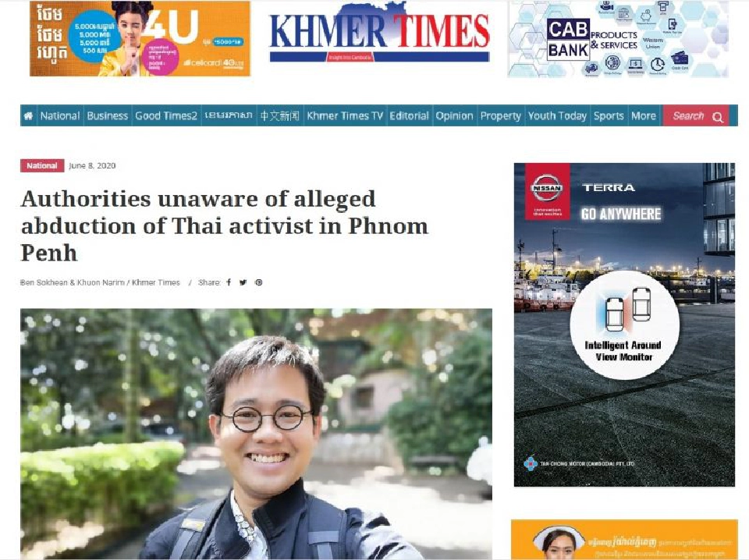The width and height of the screenshot is (749, 560).
Task: Go to Good Times2 section
Action: coord(166,116)
